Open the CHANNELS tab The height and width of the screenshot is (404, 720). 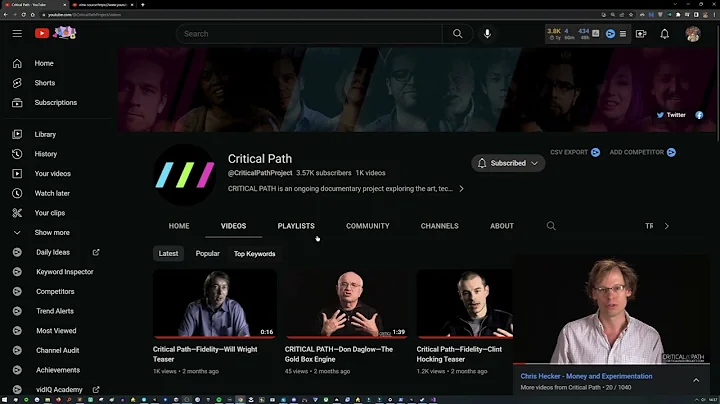pos(439,226)
